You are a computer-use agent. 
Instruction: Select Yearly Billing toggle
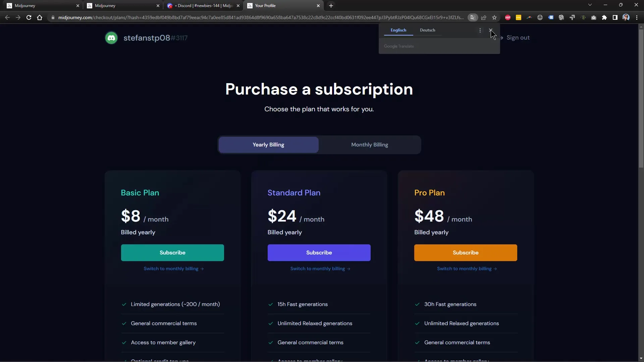[268, 144]
